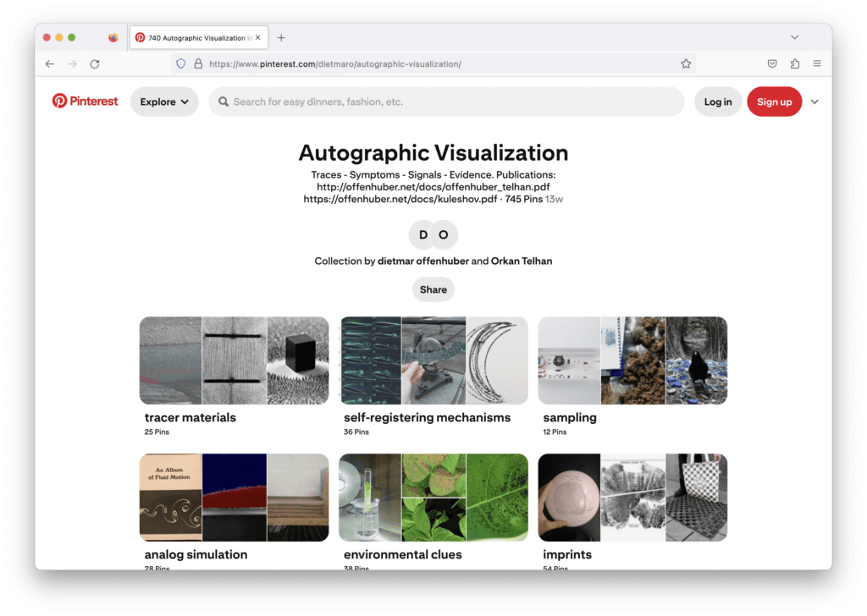This screenshot has width=867, height=616.
Task: Click the D avatar of dietmar offenhuber
Action: 422,234
